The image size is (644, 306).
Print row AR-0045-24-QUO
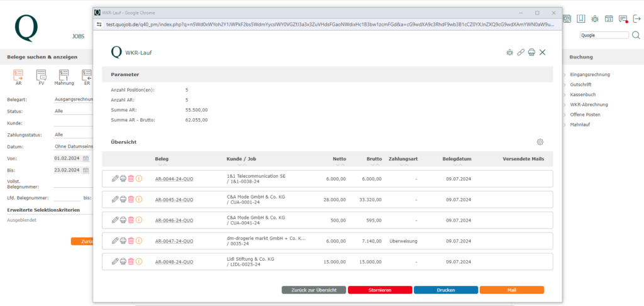123,199
